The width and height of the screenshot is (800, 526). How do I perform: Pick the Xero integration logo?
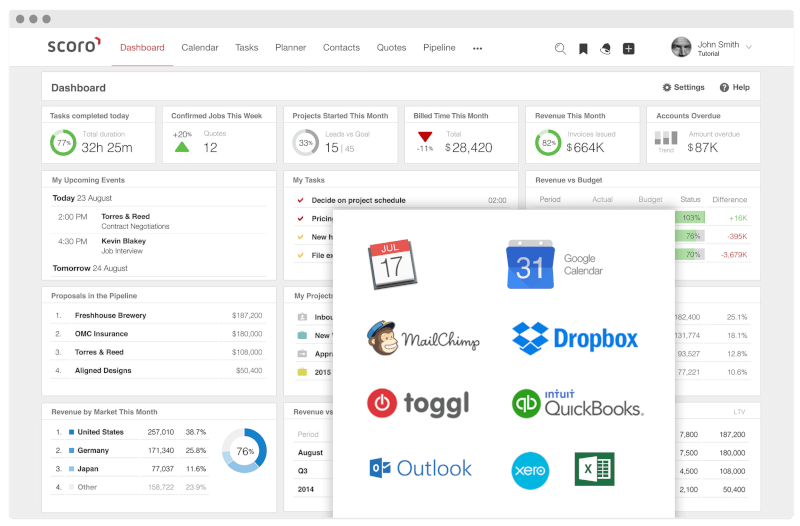[x=530, y=470]
